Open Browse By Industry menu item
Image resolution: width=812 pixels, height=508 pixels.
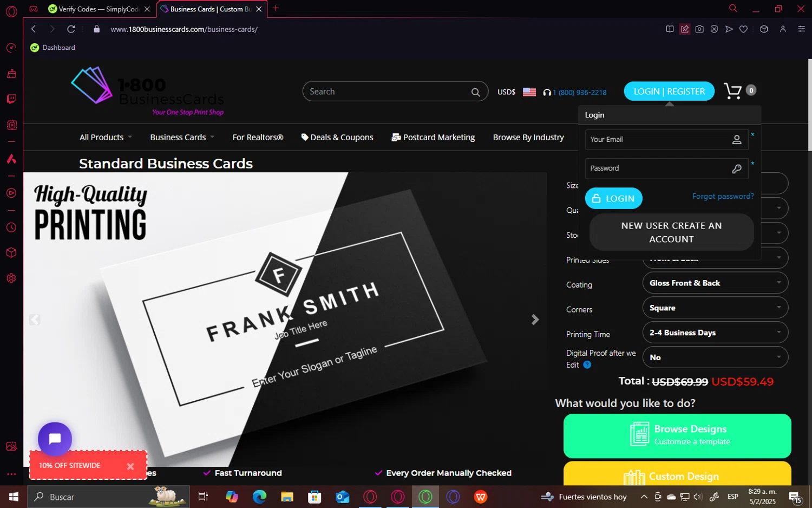[x=528, y=138]
